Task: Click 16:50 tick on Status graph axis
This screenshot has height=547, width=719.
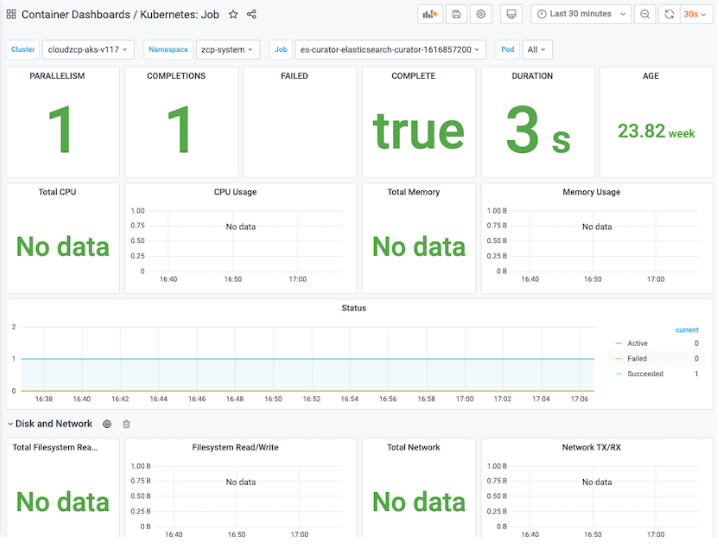Action: pyautogui.click(x=273, y=399)
